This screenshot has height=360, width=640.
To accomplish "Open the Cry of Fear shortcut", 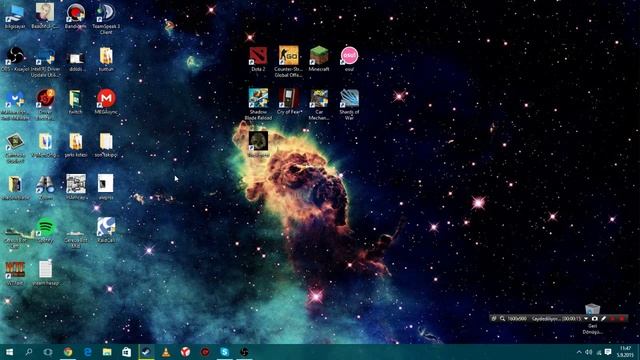I will click(x=289, y=98).
